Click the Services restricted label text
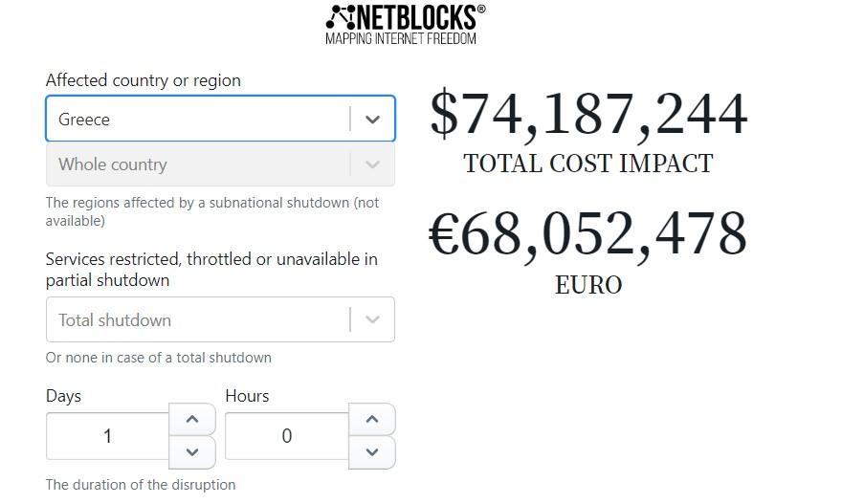 [211, 270]
